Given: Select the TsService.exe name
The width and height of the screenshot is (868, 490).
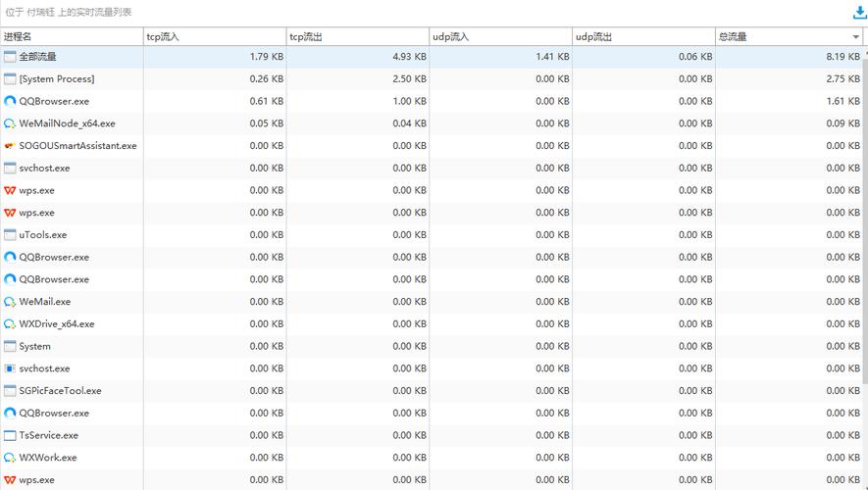Looking at the screenshot, I should (x=49, y=435).
